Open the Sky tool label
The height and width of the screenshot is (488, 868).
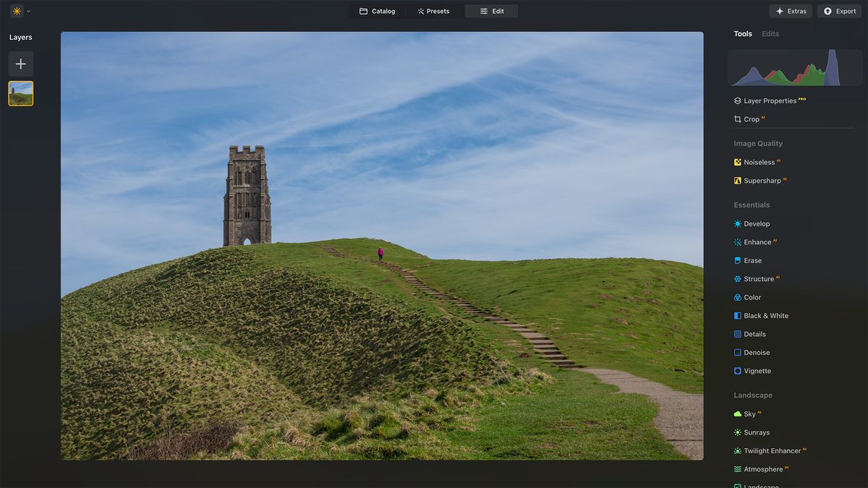pos(749,414)
